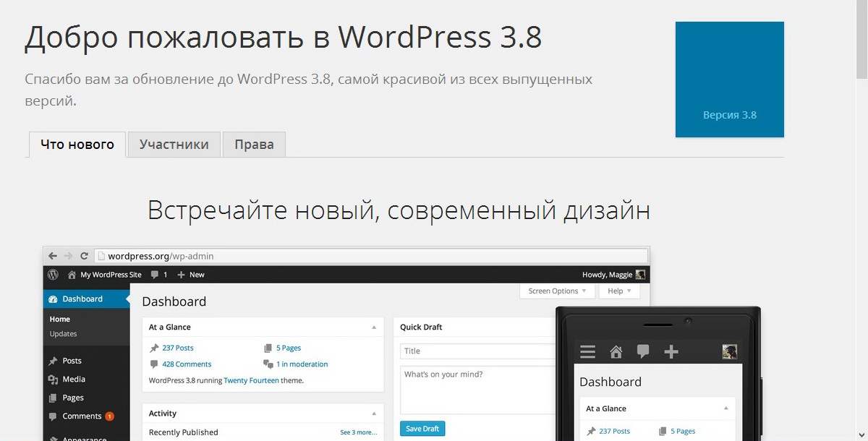Click the Quick Draft Title field

tap(478, 351)
